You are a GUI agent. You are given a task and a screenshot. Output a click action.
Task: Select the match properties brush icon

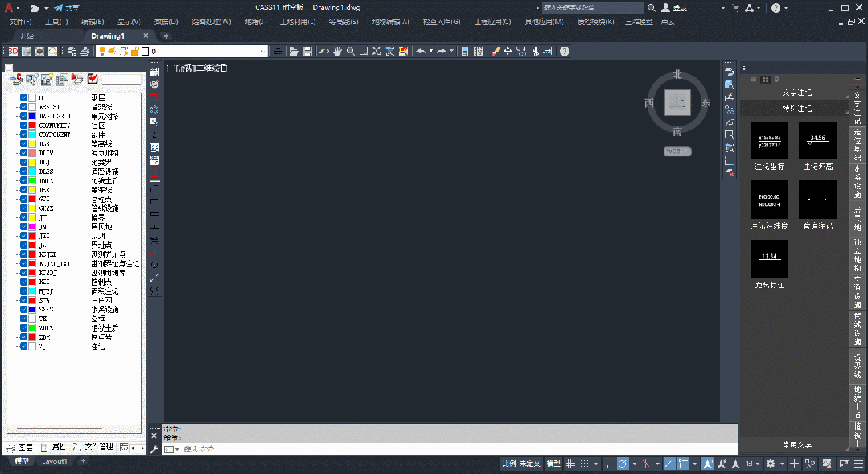pyautogui.click(x=496, y=51)
